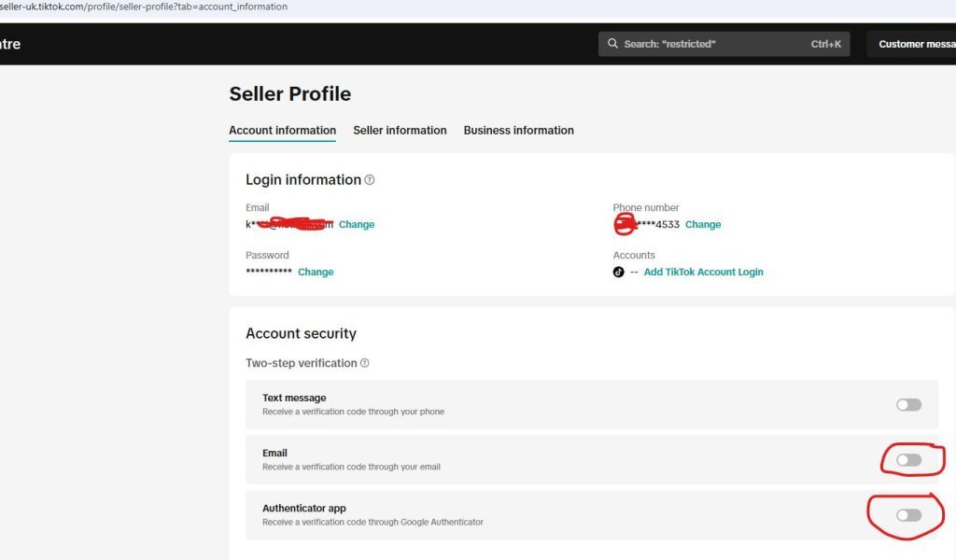
Task: Switch on the Authenticator app toggle
Action: coord(908,515)
